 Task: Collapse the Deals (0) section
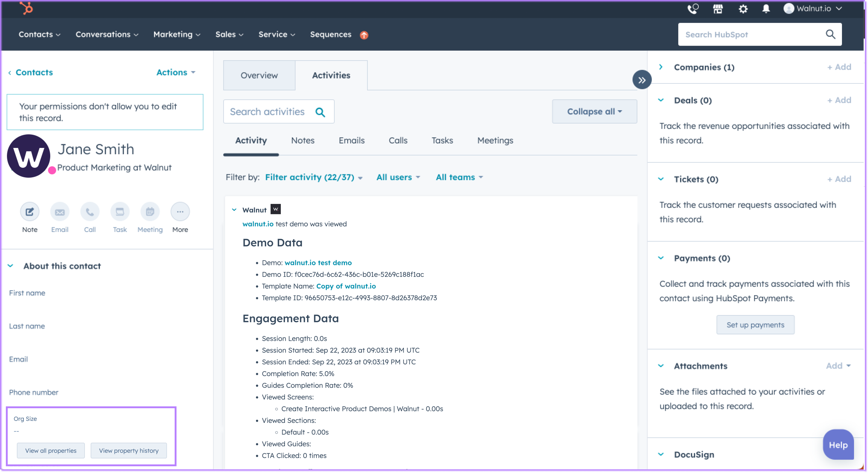tap(661, 100)
